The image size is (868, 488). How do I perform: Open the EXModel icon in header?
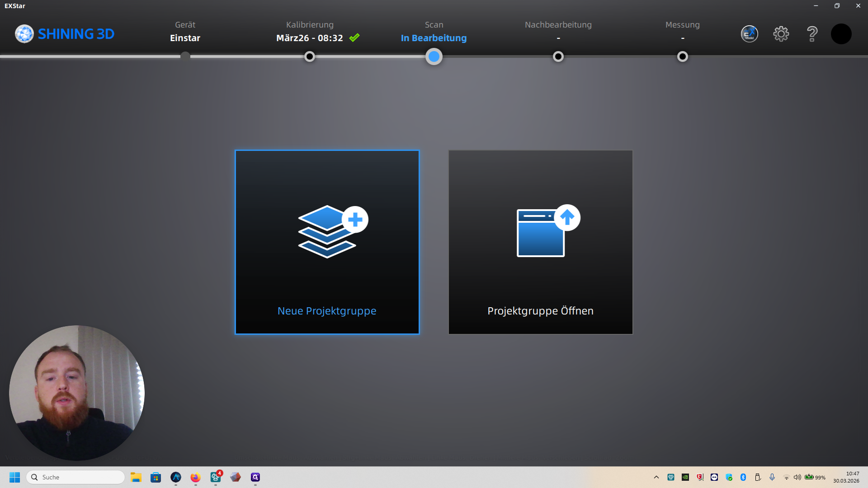(x=749, y=34)
